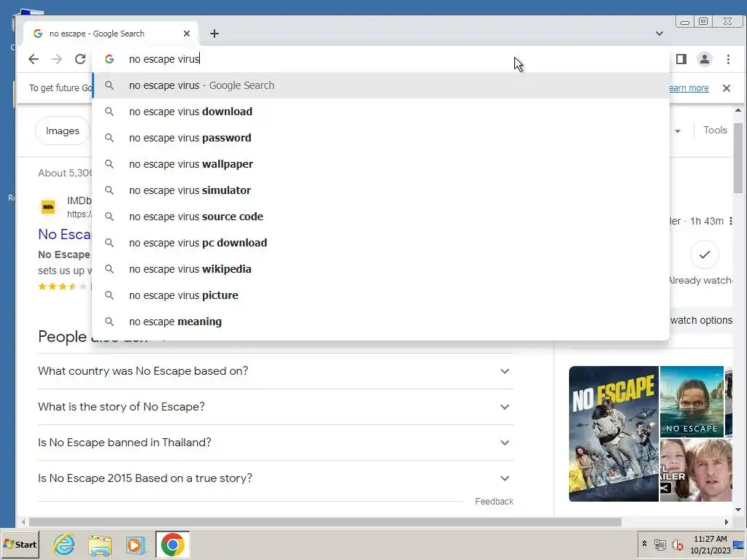Image resolution: width=747 pixels, height=560 pixels.
Task: Dismiss the info bar with the X
Action: pyautogui.click(x=727, y=88)
